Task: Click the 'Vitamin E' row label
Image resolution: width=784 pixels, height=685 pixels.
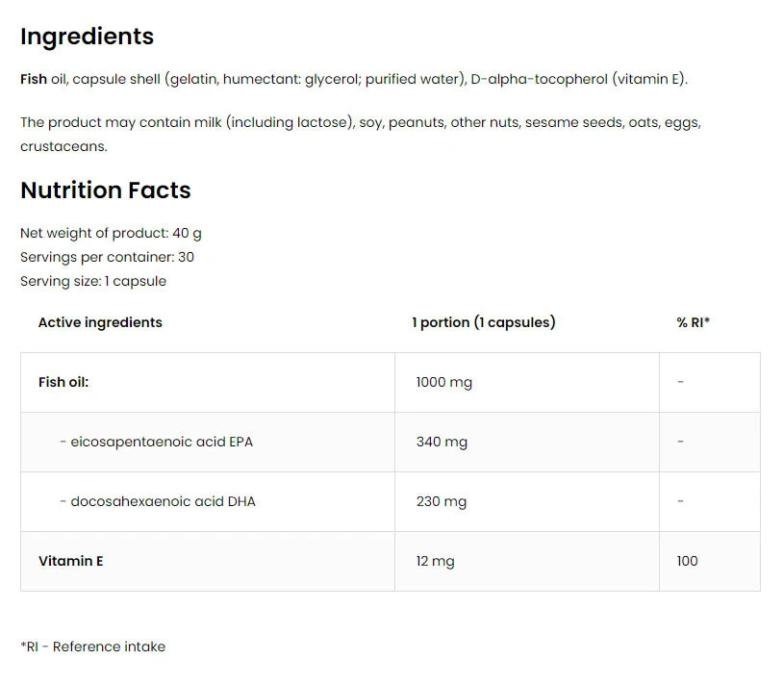Action: pos(71,561)
